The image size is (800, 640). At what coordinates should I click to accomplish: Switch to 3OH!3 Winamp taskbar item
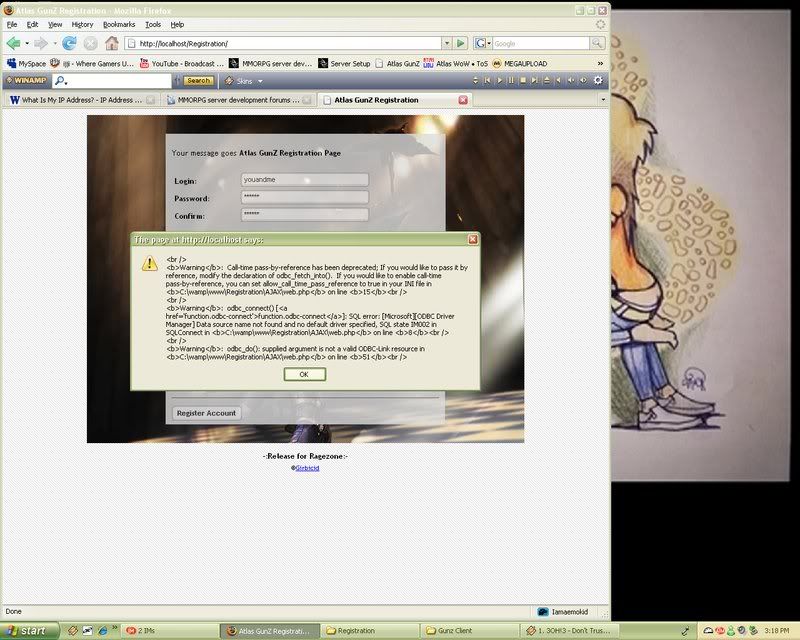click(570, 631)
